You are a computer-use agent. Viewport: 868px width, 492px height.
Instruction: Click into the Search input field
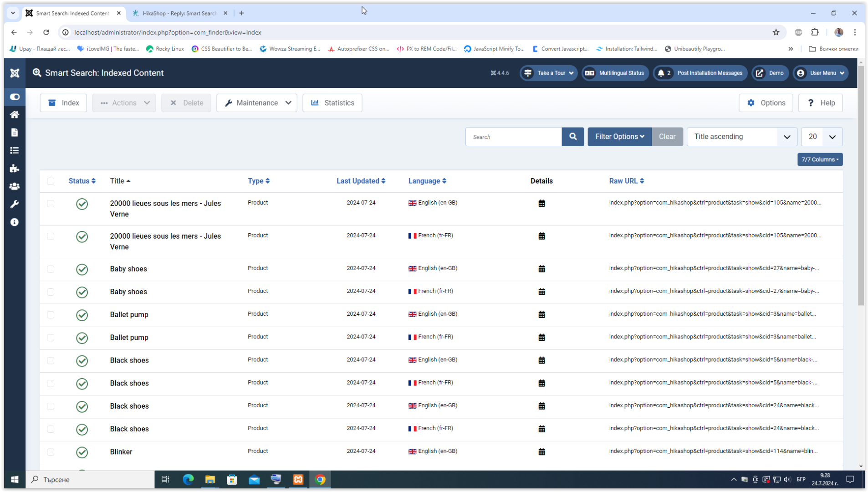pos(513,137)
